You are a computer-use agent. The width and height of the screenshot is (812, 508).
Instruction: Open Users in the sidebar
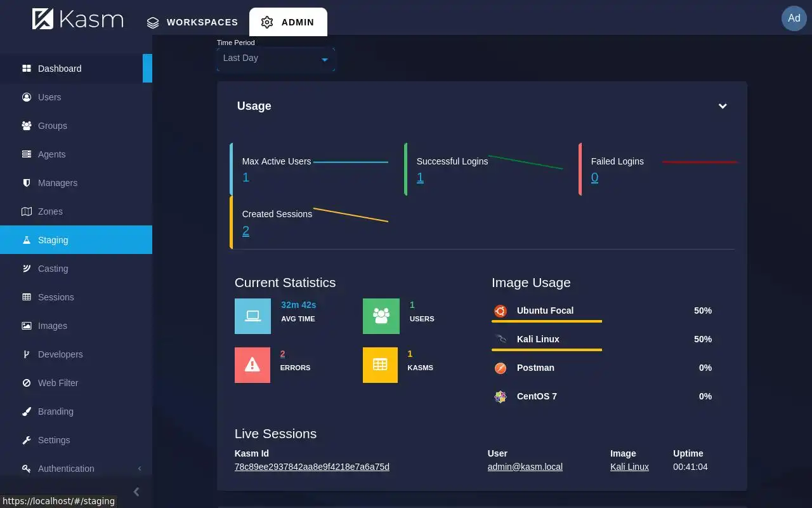76,97
